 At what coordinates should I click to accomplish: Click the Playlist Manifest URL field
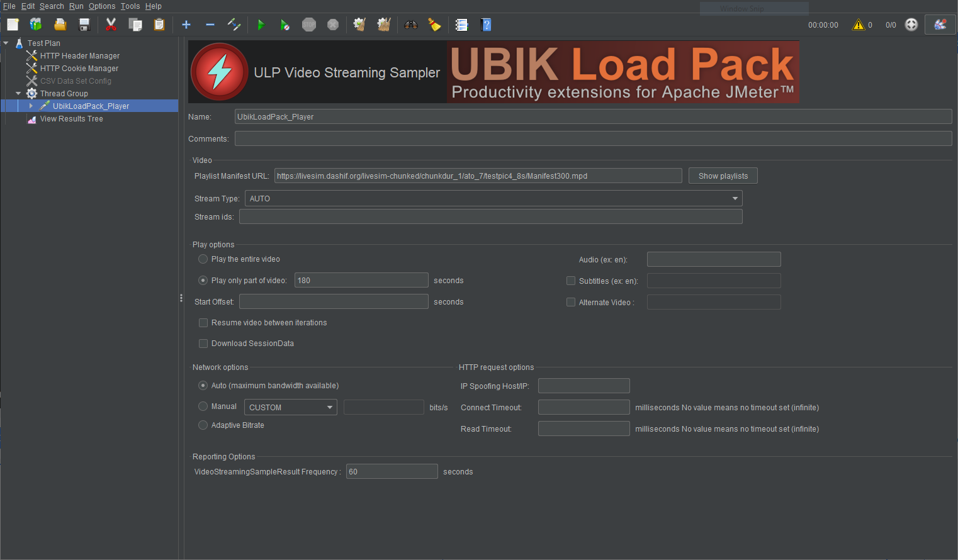pyautogui.click(x=478, y=176)
